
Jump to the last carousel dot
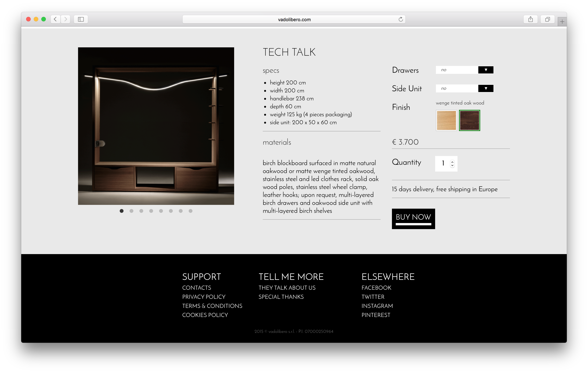pyautogui.click(x=190, y=211)
